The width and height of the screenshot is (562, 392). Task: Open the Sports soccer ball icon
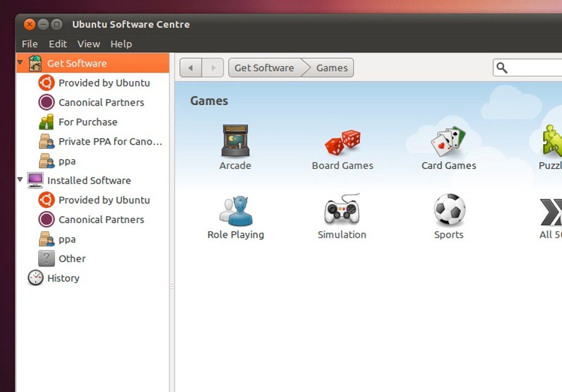click(x=450, y=209)
